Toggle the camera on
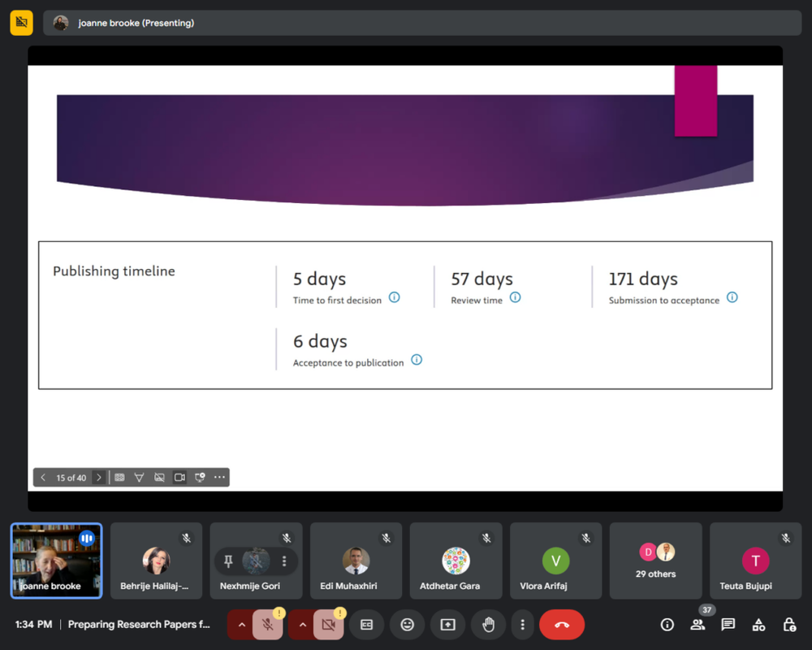The image size is (812, 650). click(x=328, y=625)
